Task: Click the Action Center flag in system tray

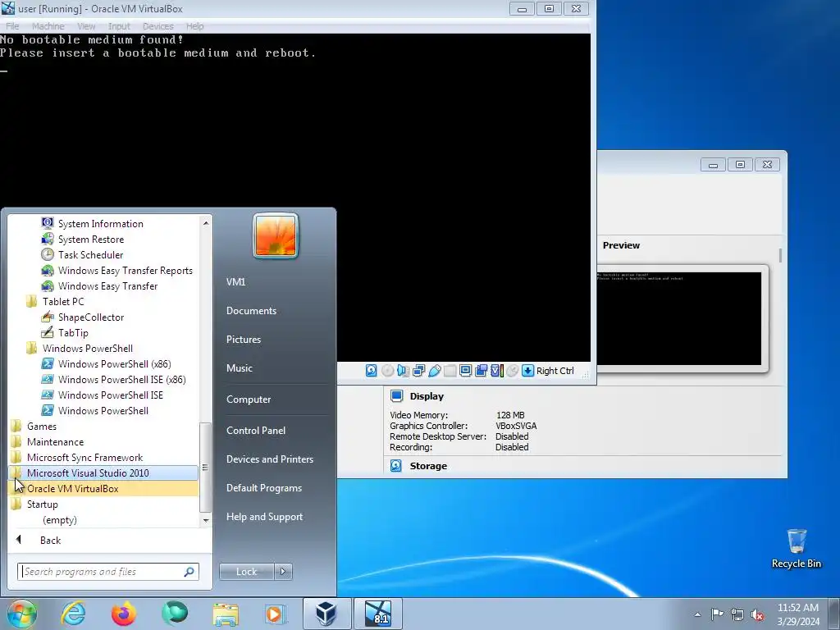Action: pyautogui.click(x=717, y=614)
